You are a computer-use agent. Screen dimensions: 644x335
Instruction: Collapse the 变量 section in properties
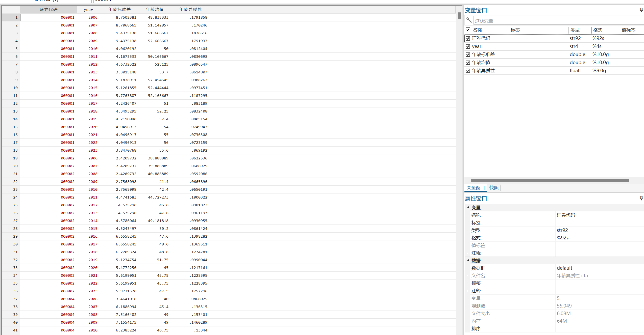click(468, 207)
